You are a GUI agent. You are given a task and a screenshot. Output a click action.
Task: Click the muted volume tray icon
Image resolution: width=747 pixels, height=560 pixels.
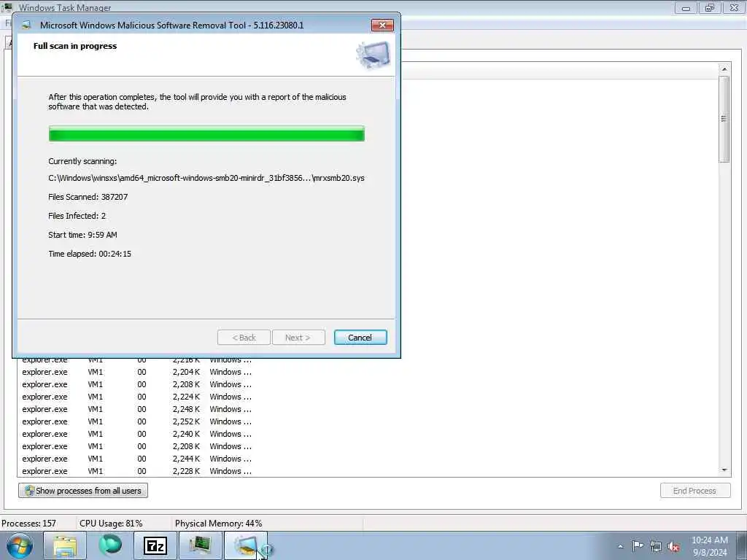point(673,547)
